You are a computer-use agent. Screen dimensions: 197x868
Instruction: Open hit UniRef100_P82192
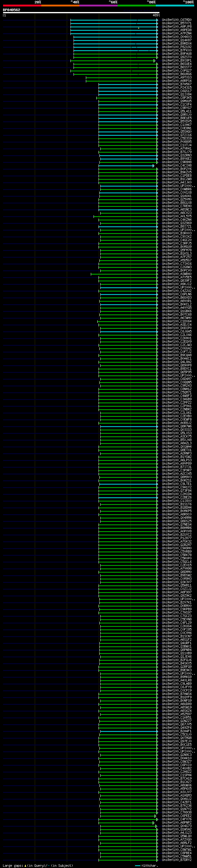pyautogui.click(x=176, y=47)
